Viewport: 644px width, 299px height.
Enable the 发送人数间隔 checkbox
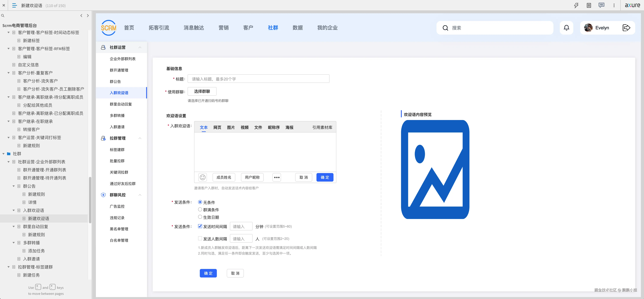[200, 239]
